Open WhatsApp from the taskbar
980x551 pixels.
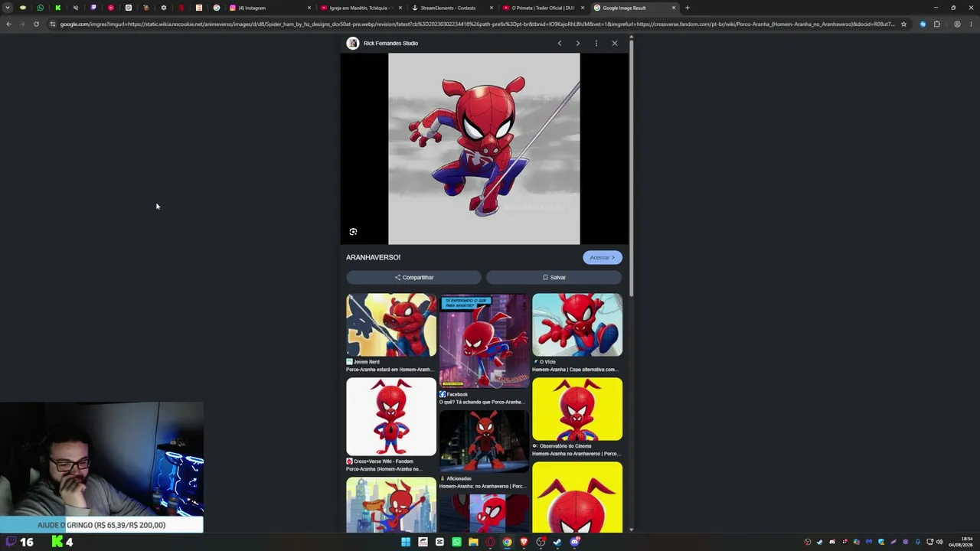456,542
